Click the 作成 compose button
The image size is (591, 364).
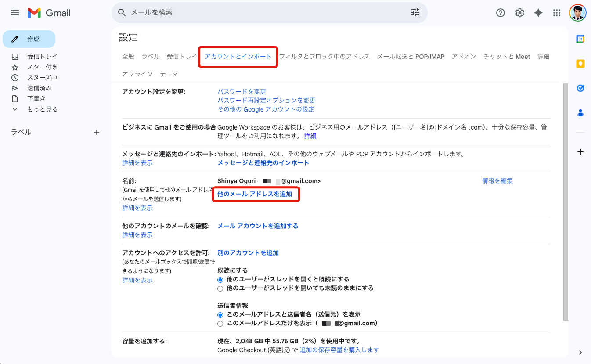(x=29, y=39)
